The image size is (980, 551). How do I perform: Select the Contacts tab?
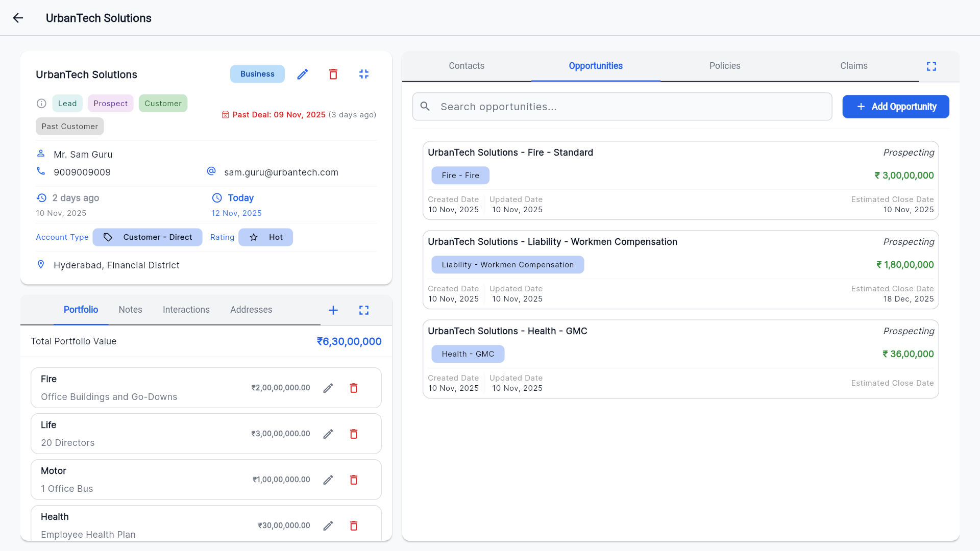(466, 66)
